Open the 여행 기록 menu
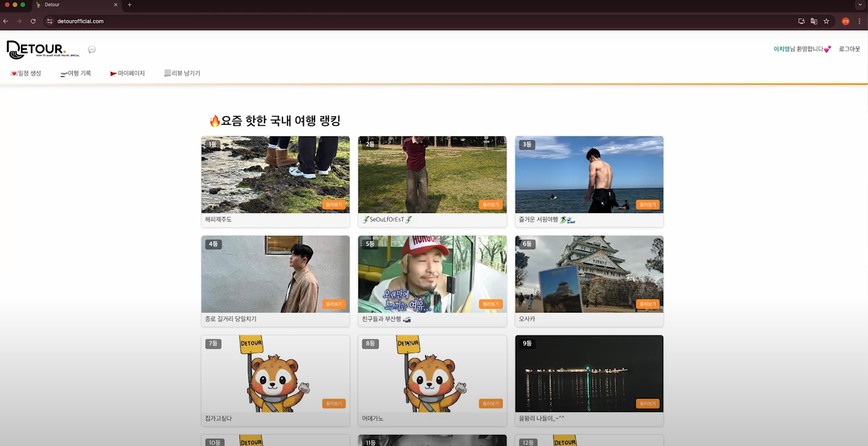 (x=76, y=73)
